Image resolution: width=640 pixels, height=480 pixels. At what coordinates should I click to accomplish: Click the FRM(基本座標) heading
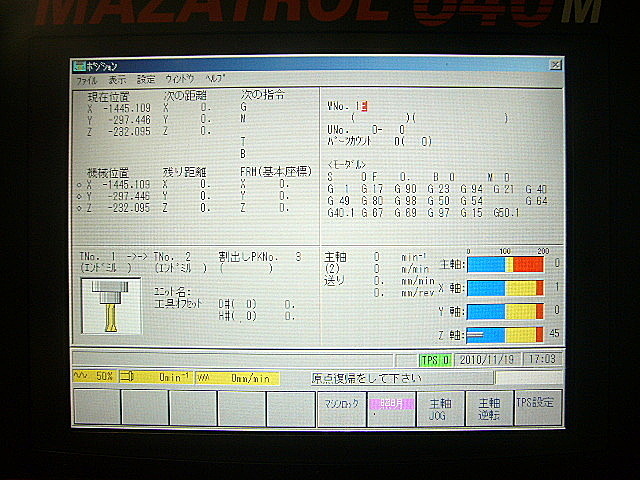pos(276,171)
